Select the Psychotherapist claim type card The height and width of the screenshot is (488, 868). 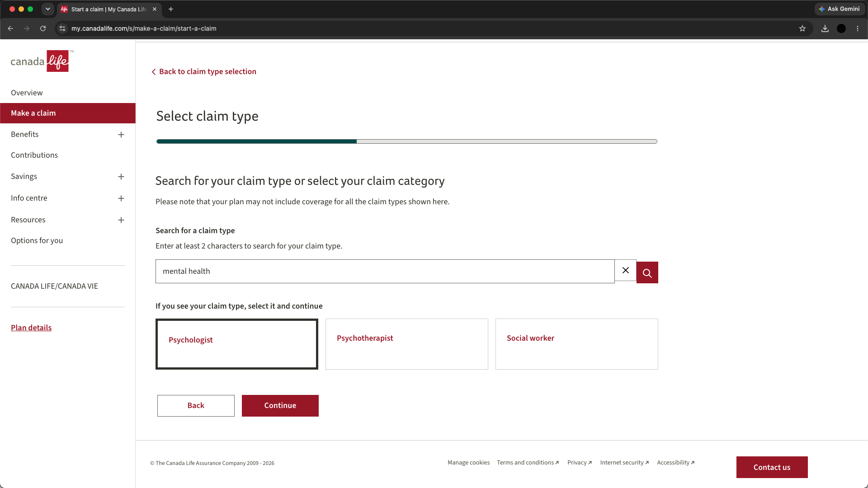(x=407, y=344)
